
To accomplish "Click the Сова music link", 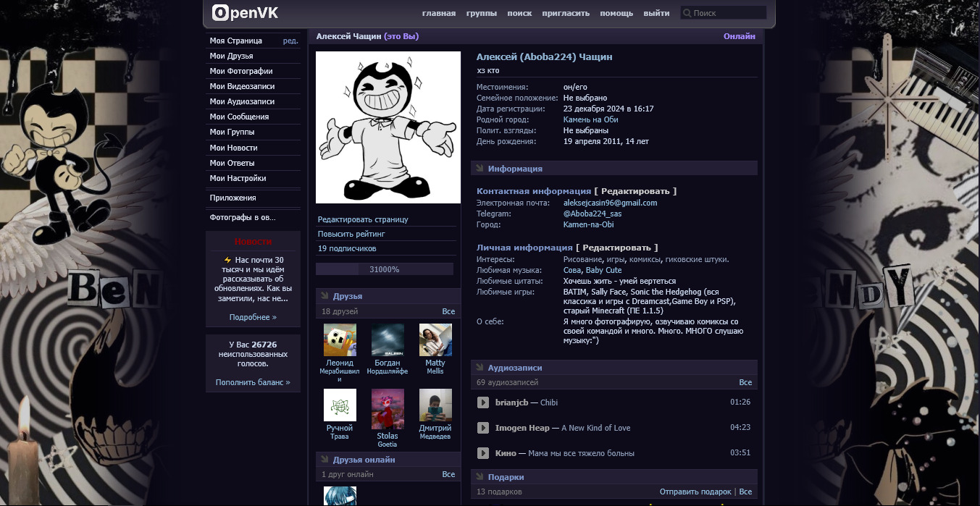I will 572,270.
